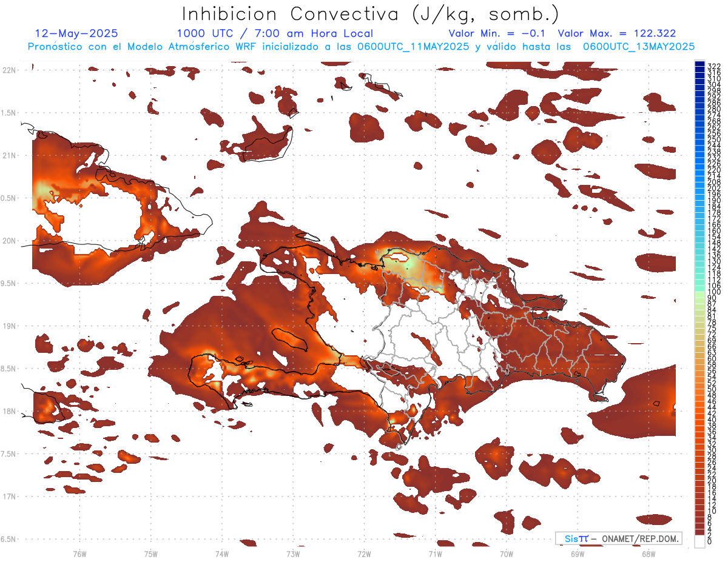728x562 pixels.
Task: Click the 'Valor Min. = -0.1' readout
Action: tap(498, 33)
